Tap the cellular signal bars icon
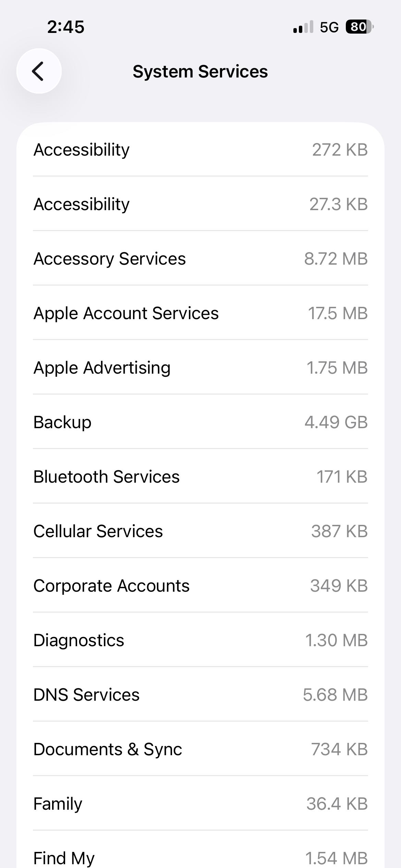Screen dimensions: 401x868 click(303, 27)
